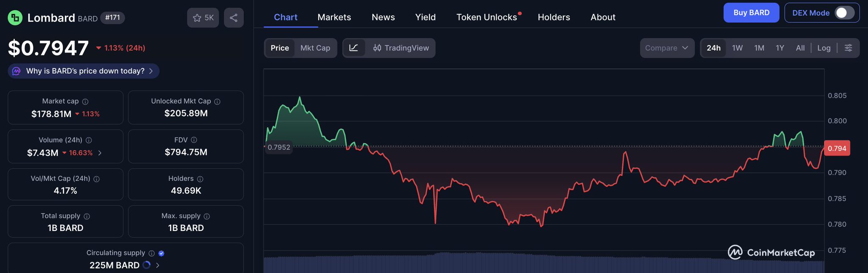Viewport: 868px width, 273px height.
Task: Expand the Volume (24h) details chevron
Action: coord(100,153)
